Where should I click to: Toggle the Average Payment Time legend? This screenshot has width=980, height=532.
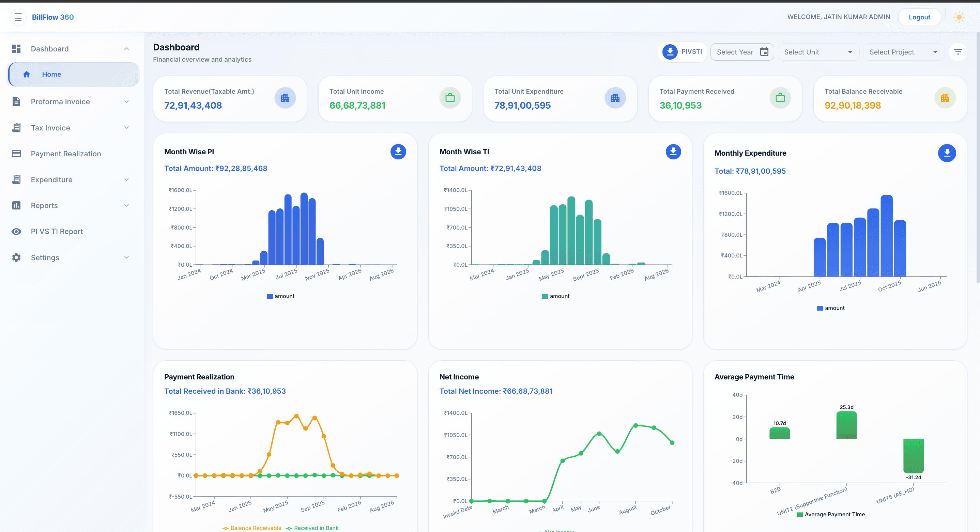click(830, 515)
